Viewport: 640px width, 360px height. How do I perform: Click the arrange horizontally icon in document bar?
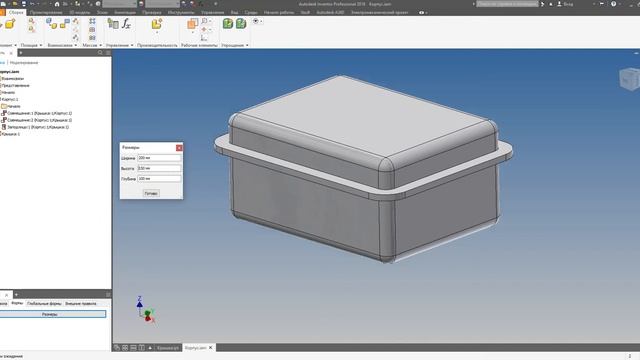[133, 348]
